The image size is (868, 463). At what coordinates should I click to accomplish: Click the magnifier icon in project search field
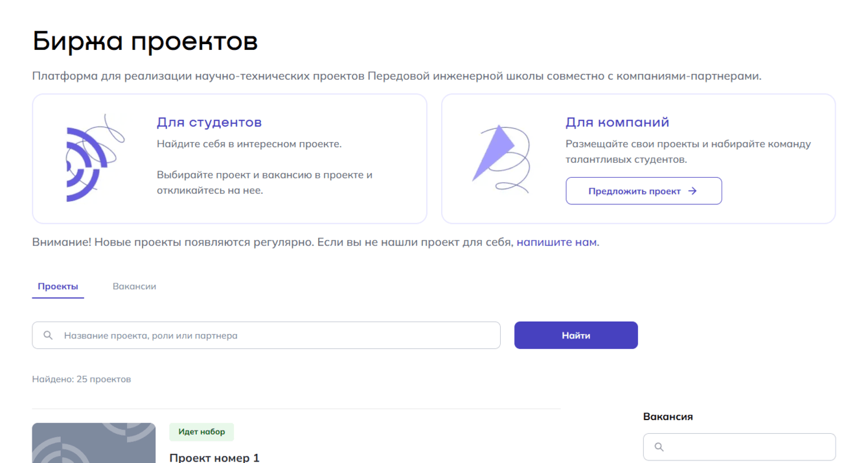[x=48, y=335]
